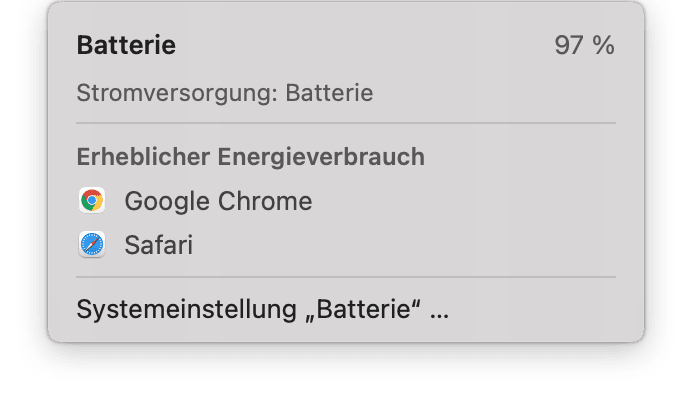Click the Erheblicher Energieverbrauch section header
Image resolution: width=692 pixels, height=398 pixels.
tap(251, 157)
